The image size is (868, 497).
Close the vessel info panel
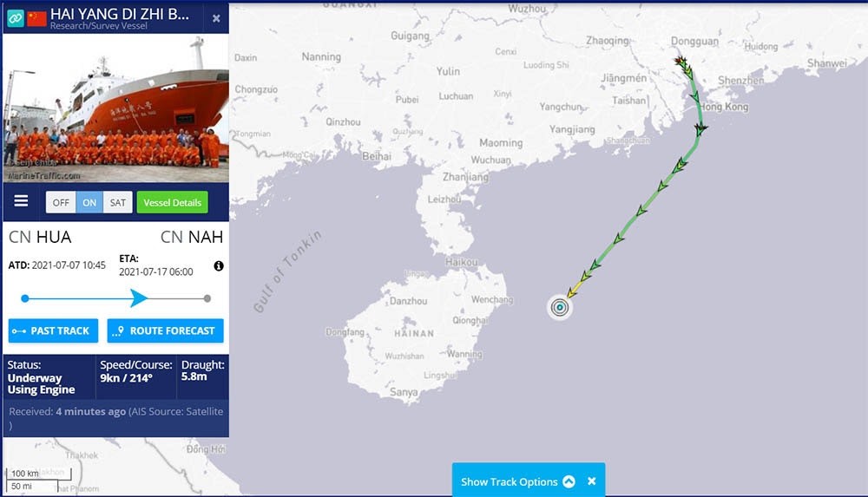pyautogui.click(x=216, y=18)
